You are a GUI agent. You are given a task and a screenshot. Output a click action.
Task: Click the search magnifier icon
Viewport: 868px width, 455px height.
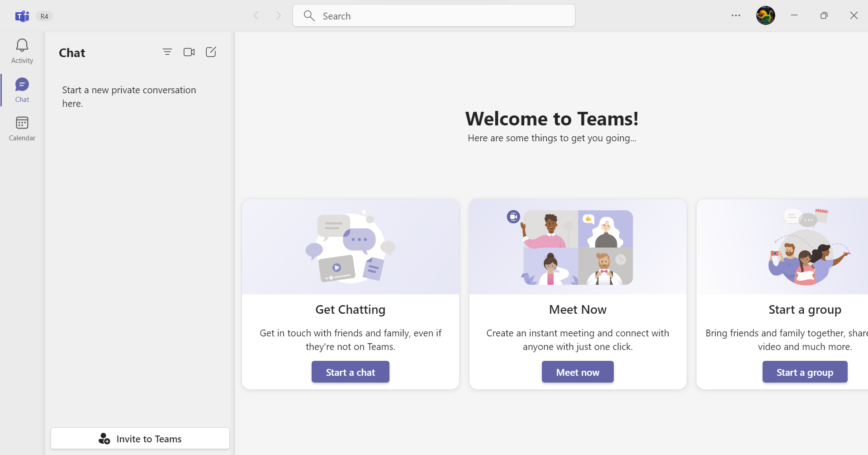[x=309, y=16]
